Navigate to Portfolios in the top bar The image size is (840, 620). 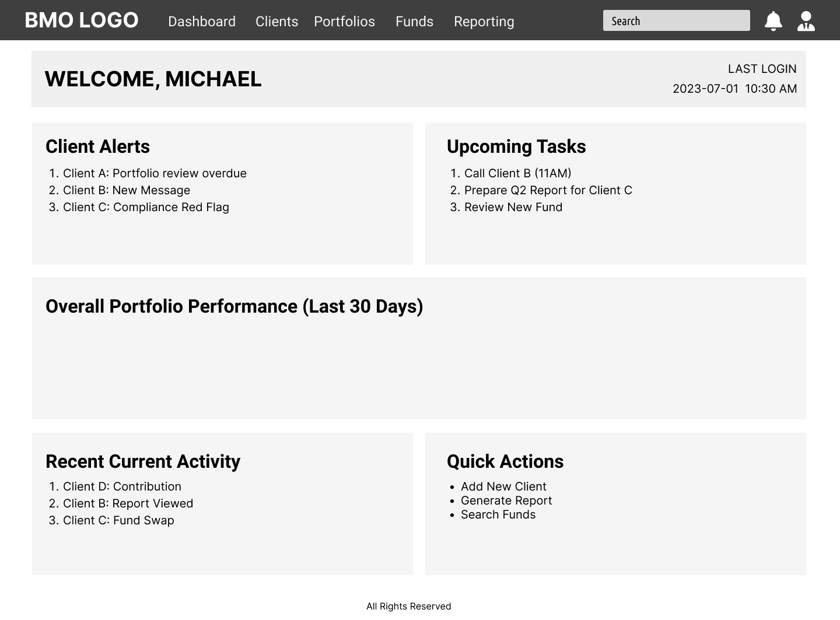click(x=344, y=22)
